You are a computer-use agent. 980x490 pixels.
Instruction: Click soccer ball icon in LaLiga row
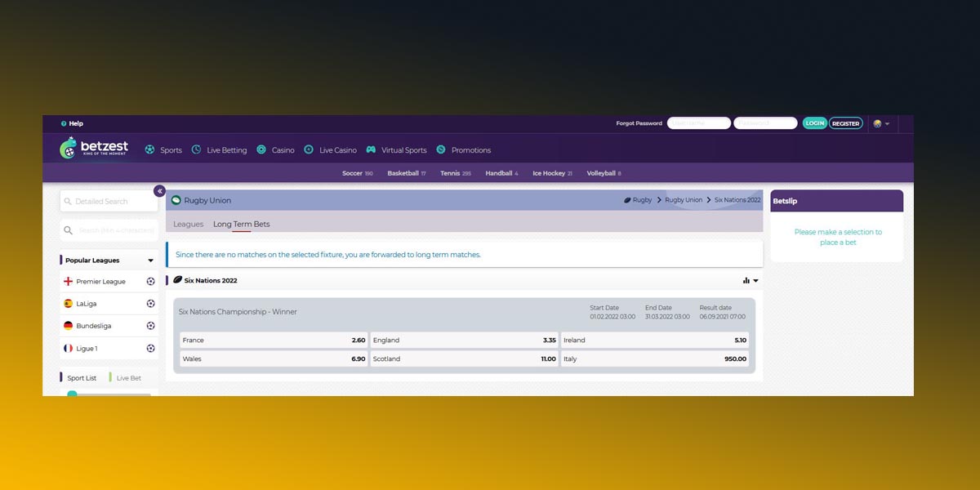click(150, 303)
